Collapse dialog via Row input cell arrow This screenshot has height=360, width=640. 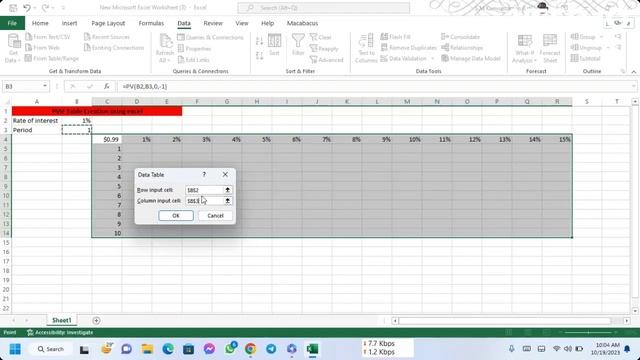click(x=228, y=190)
